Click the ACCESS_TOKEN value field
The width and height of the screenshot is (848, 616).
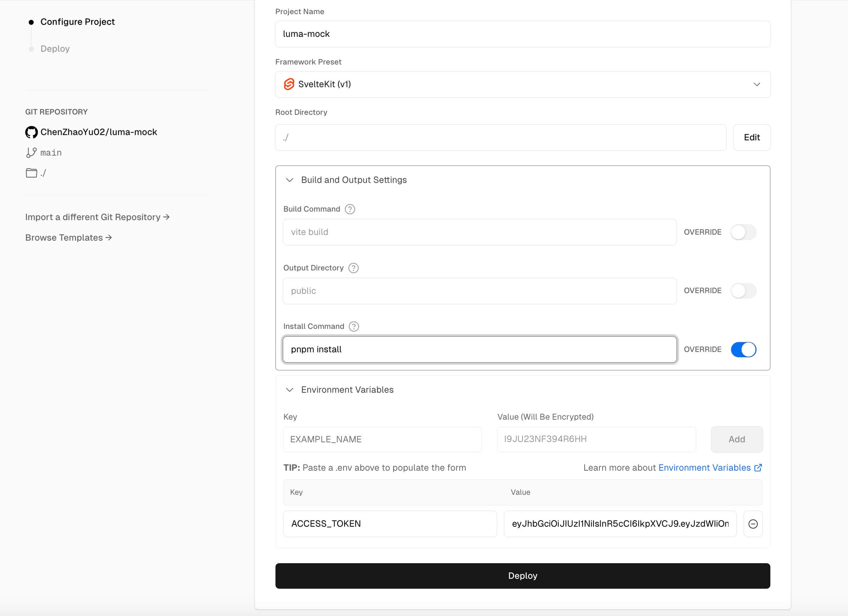click(620, 524)
